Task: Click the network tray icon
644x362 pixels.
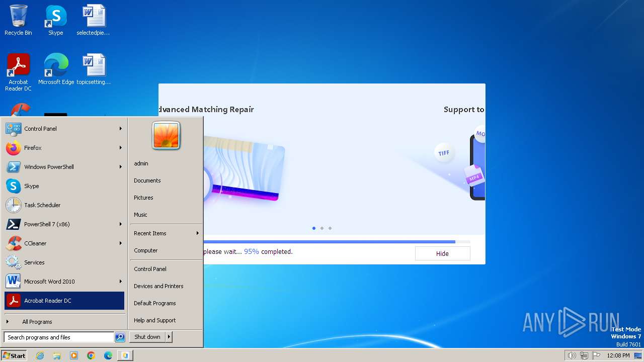Action: coord(584,355)
